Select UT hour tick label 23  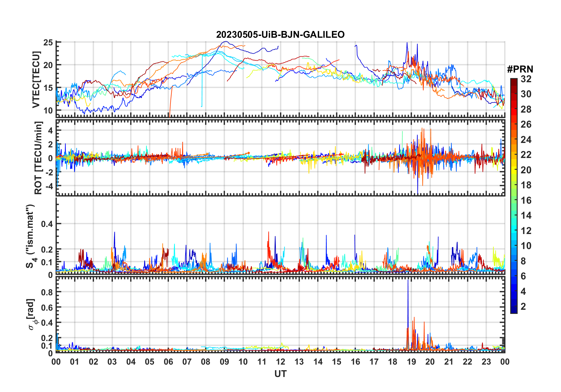486,362
